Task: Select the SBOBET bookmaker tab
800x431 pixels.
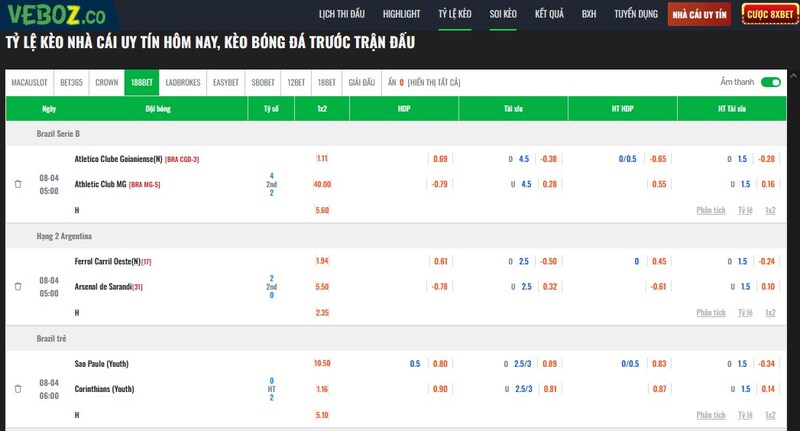Action: pyautogui.click(x=264, y=83)
